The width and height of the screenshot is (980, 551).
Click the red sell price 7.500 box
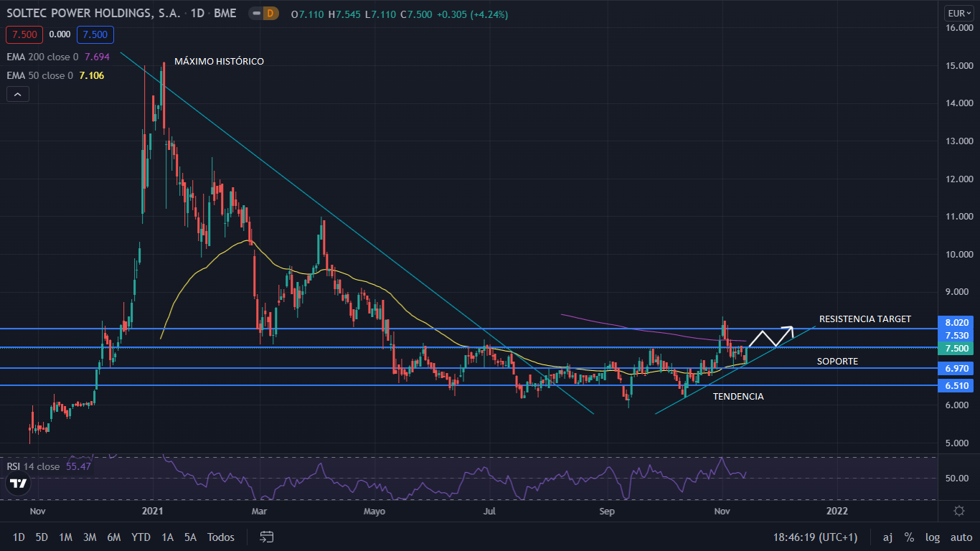(24, 34)
